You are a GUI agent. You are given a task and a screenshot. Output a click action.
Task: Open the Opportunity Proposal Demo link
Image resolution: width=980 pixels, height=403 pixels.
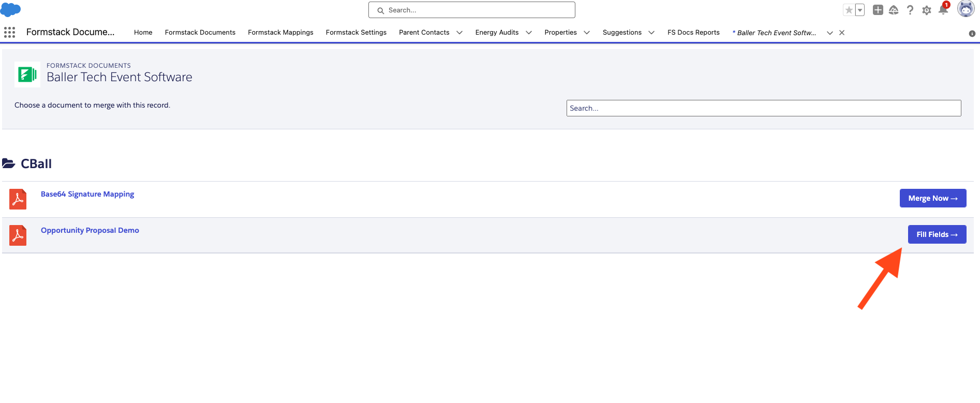point(90,230)
